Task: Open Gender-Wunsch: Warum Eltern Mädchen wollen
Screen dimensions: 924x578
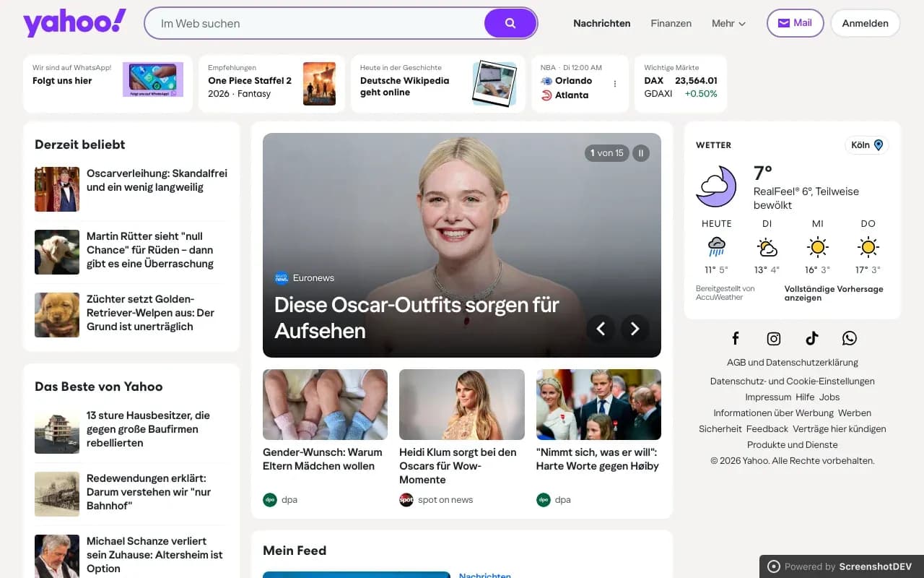Action: [323, 460]
